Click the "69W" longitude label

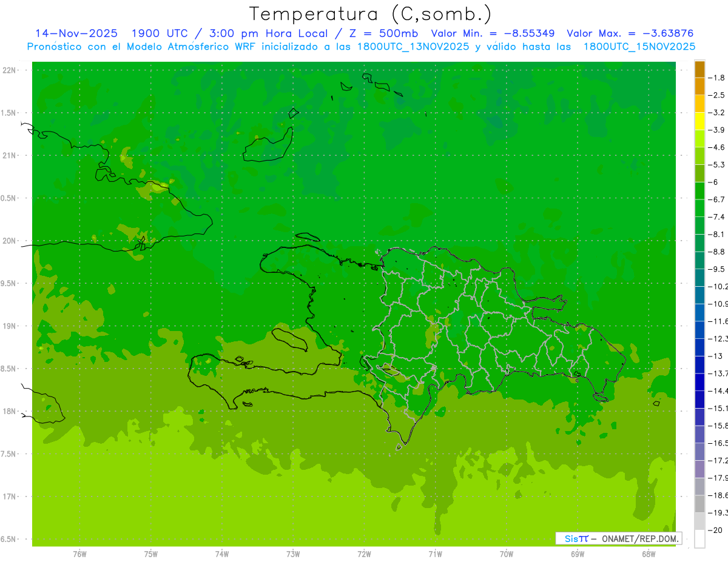pyautogui.click(x=578, y=554)
